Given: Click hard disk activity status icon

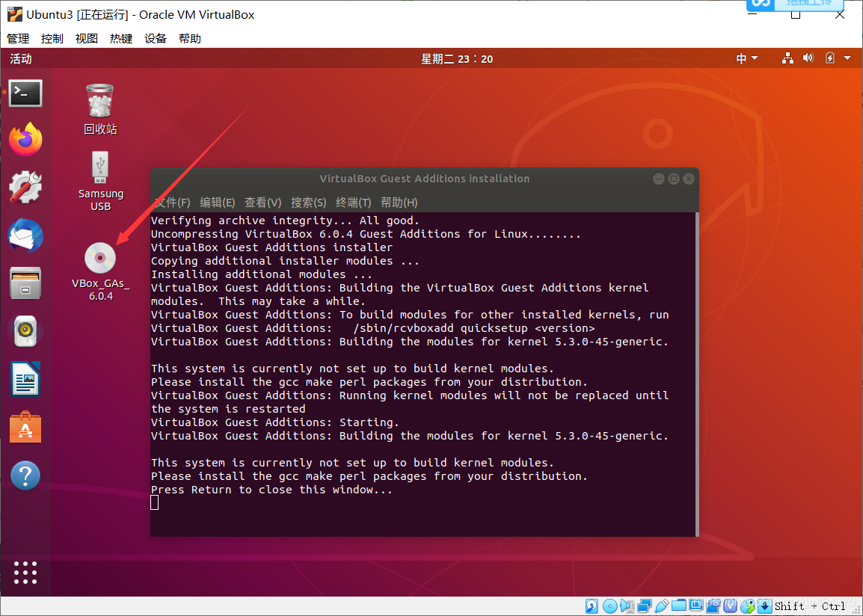Looking at the screenshot, I should click(592, 606).
